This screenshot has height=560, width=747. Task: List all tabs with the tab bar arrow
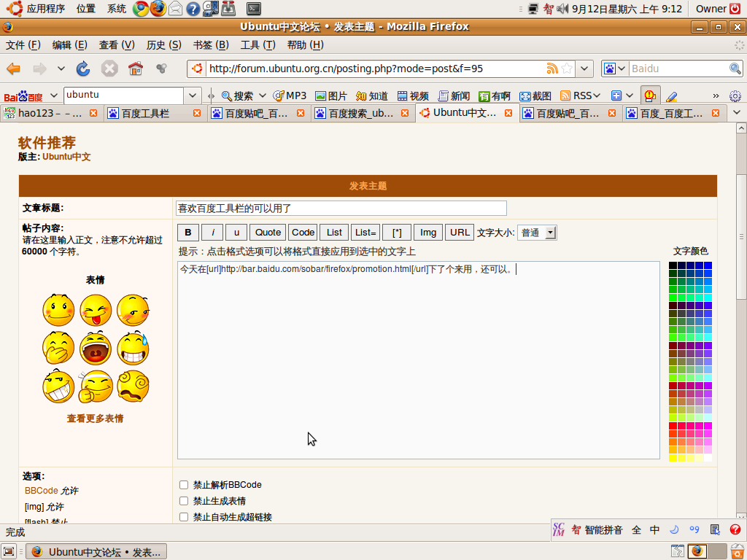(737, 113)
